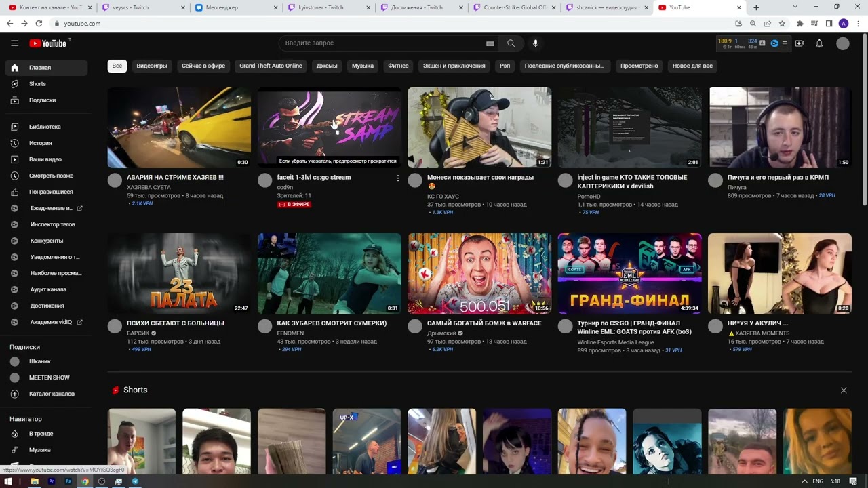Open Каталог каналов in the sidebar
Viewport: 868px width, 488px height.
tap(46, 394)
